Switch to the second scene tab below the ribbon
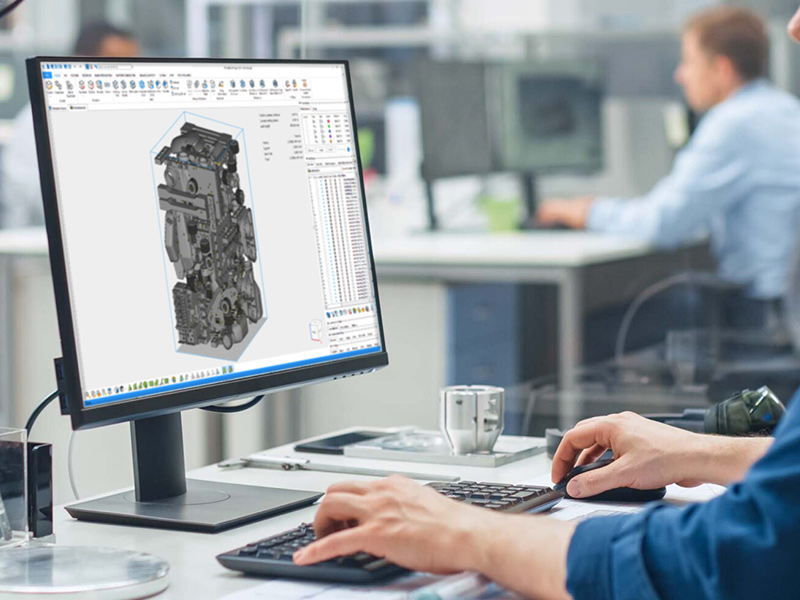 (x=76, y=107)
